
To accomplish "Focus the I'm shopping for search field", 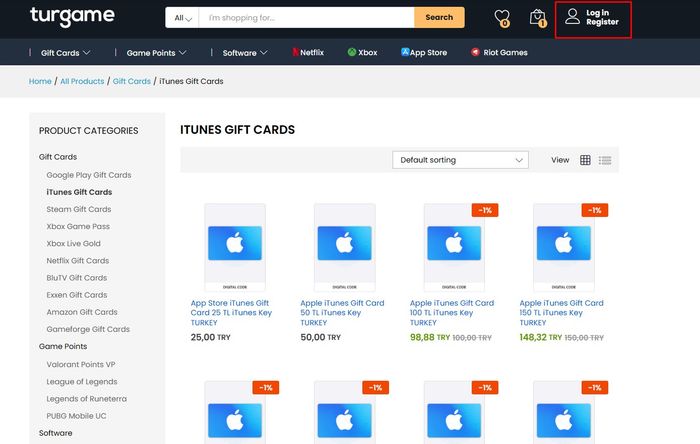I will tap(306, 18).
